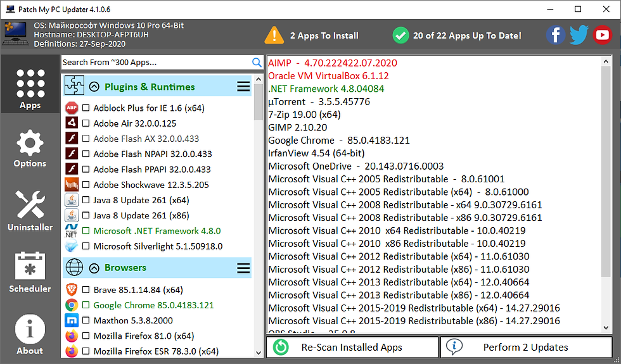
Task: Select µTorrent 3.5.5.45776 entry
Action: (319, 102)
